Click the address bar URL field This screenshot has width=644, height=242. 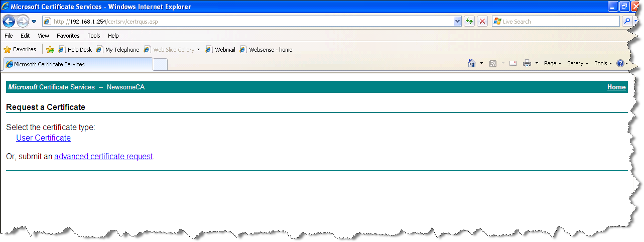pos(248,22)
